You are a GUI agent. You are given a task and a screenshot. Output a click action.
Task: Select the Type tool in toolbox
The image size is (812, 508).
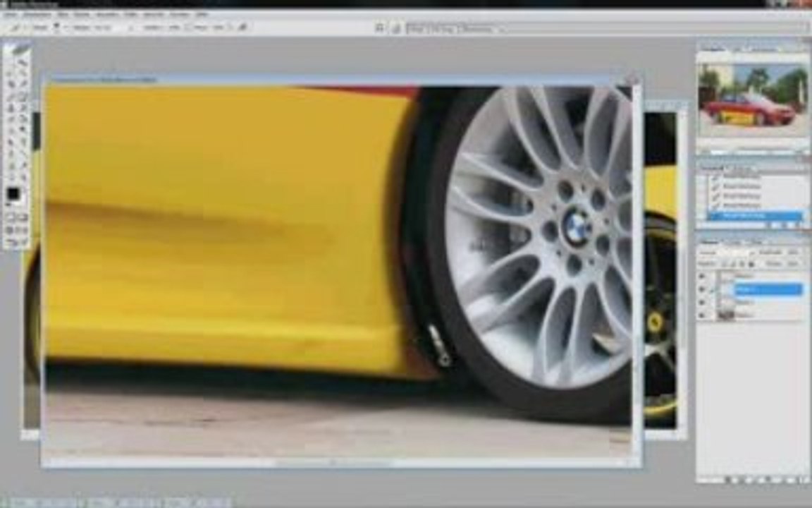(23, 141)
